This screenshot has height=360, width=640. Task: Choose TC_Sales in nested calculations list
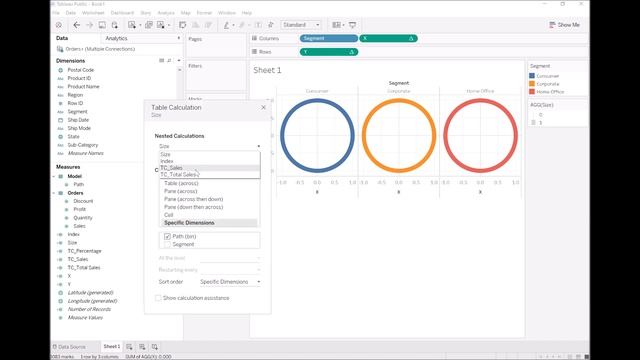tap(209, 168)
